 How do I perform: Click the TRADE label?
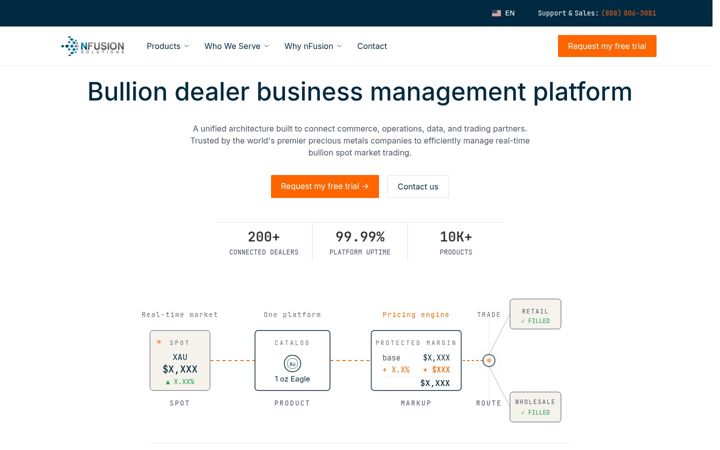pyautogui.click(x=489, y=315)
